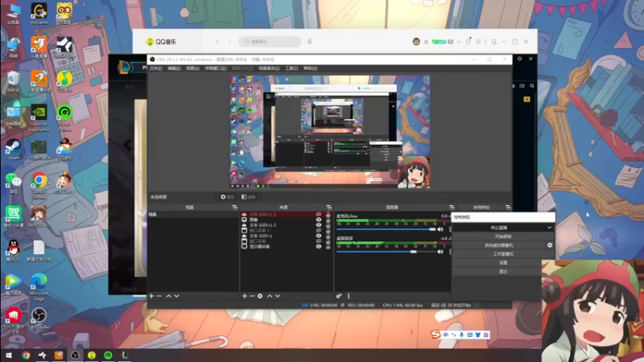Open the 帮助(H) menu in OBS

310,68
